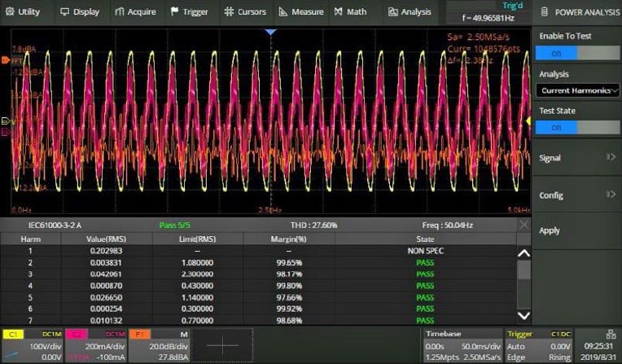
Task: Click limit 1.140000 in harmonic row 5
Action: (x=197, y=298)
